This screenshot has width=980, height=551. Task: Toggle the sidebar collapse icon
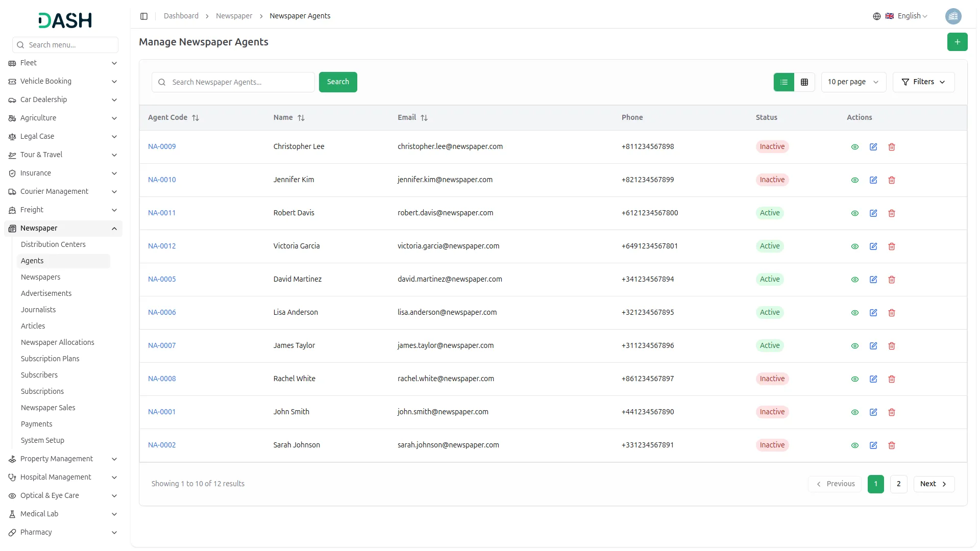tap(144, 16)
